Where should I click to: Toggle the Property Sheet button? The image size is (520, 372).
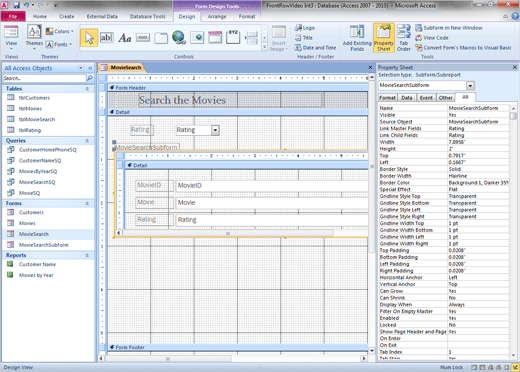pyautogui.click(x=384, y=38)
